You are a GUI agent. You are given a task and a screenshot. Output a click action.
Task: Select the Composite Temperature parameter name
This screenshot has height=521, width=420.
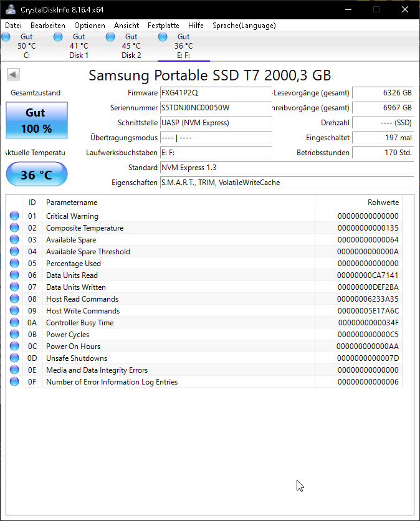coord(85,228)
